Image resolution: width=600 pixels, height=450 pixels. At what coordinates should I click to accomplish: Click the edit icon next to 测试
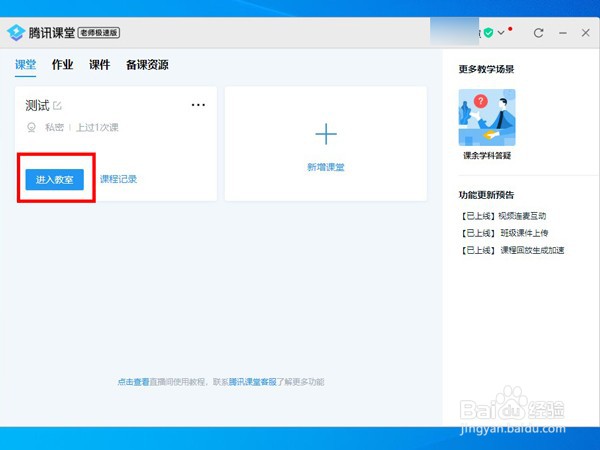click(57, 105)
